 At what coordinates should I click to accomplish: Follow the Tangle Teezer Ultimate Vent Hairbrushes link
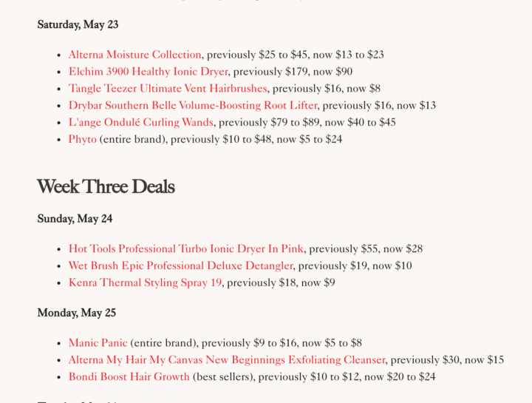point(168,89)
